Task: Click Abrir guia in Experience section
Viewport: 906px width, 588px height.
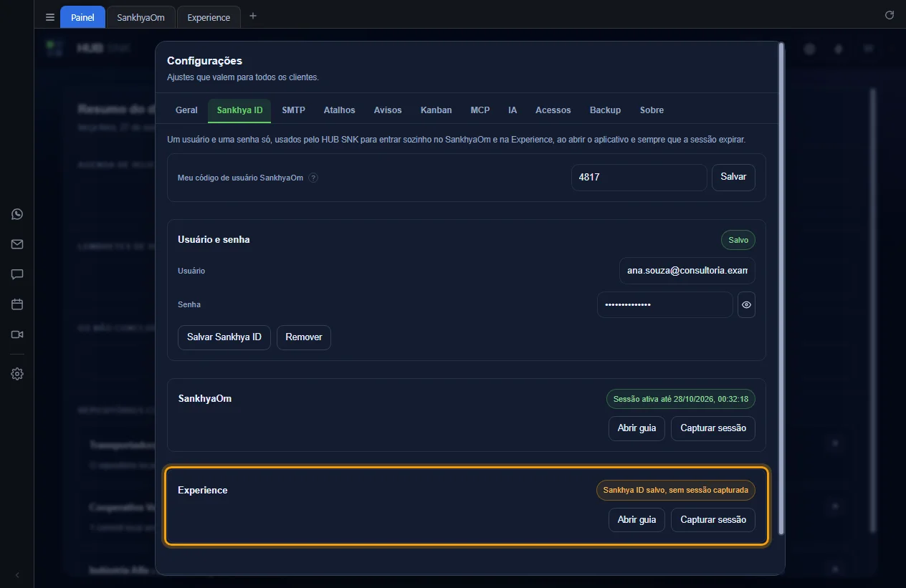Action: pos(636,520)
